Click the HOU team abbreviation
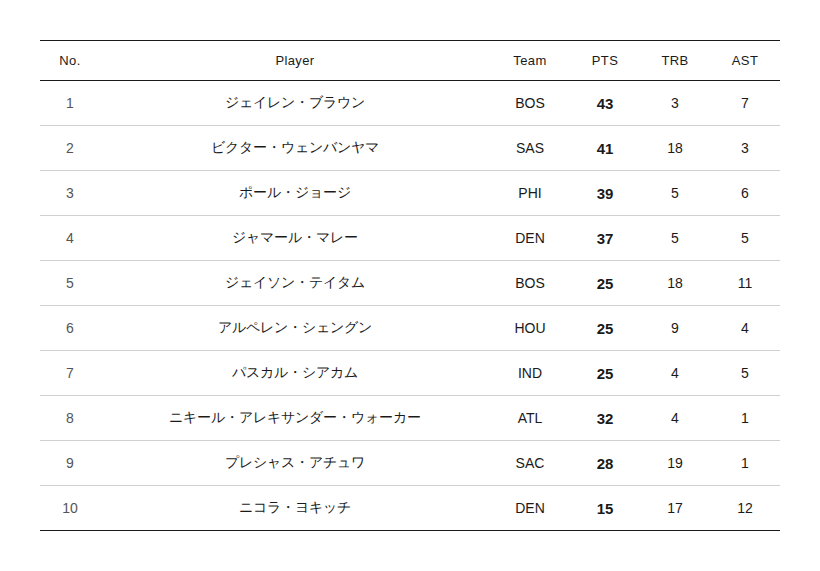The height and width of the screenshot is (571, 820). (530, 328)
